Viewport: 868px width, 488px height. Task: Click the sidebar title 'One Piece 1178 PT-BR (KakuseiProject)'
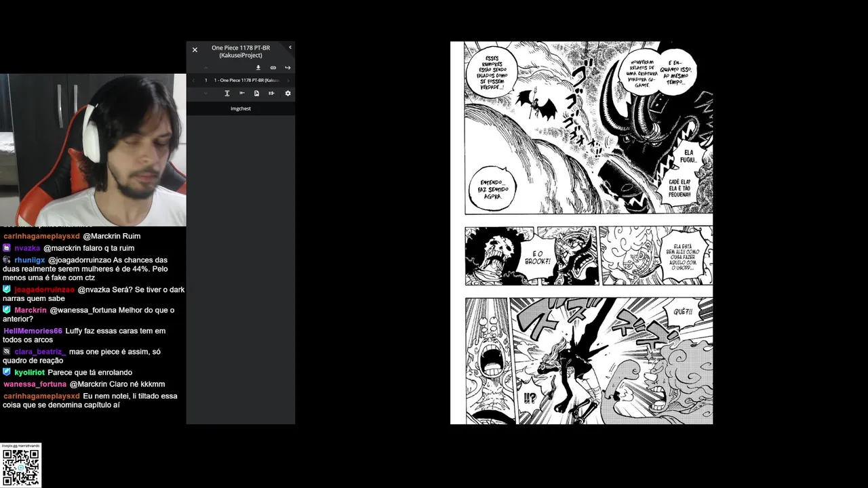point(241,52)
